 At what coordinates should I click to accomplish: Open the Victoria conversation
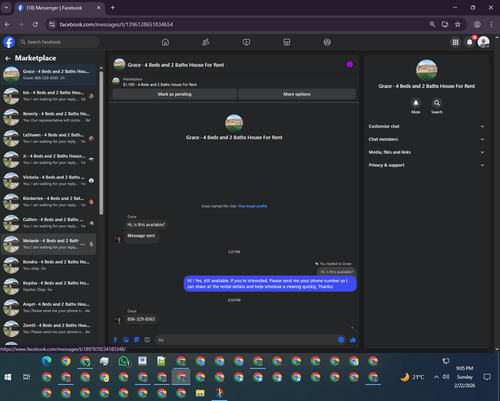[x=49, y=180]
